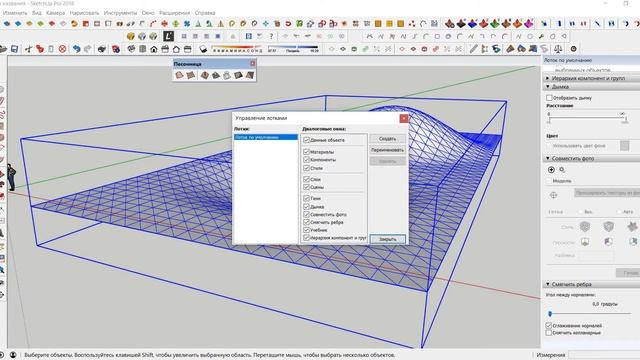Click the question-mark help icon in the toolbar
The image size is (640, 360).
(x=271, y=36)
